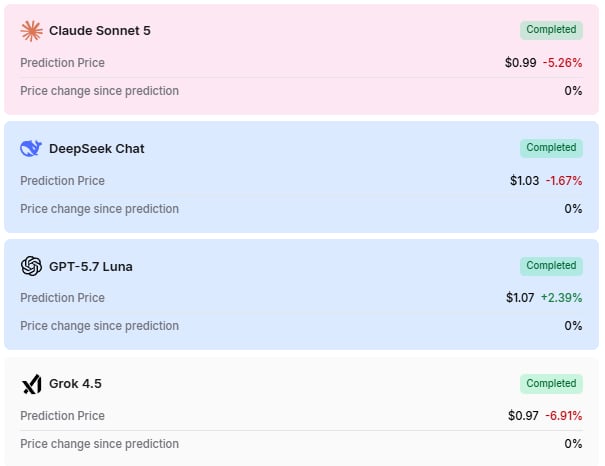Click the Claude Sonnet 5 starburst icon

pyautogui.click(x=31, y=30)
